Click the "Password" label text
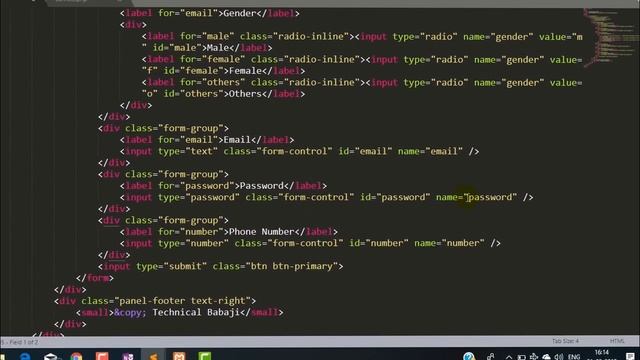 point(262,186)
